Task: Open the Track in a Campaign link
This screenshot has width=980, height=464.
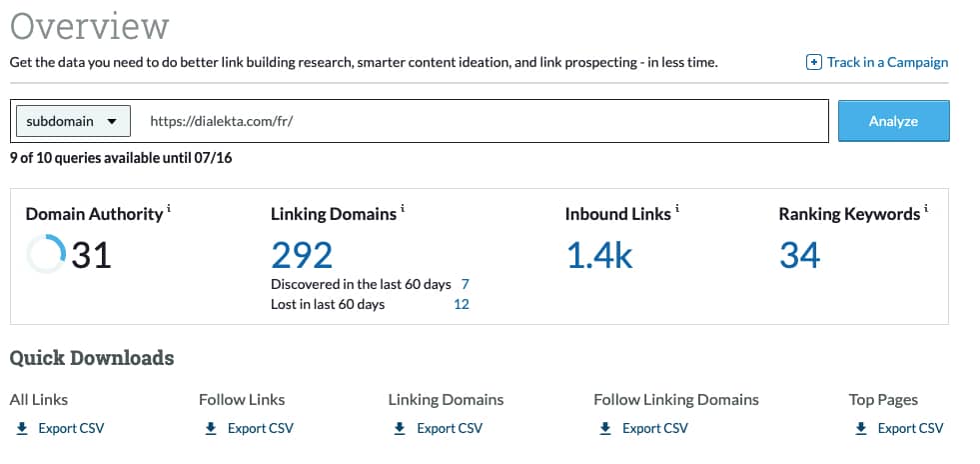Action: [887, 62]
